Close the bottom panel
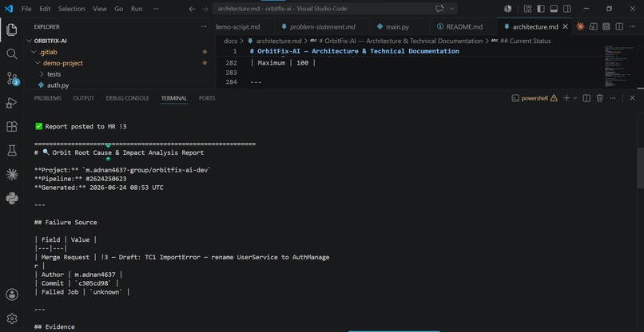The width and height of the screenshot is (644, 332). click(x=632, y=98)
